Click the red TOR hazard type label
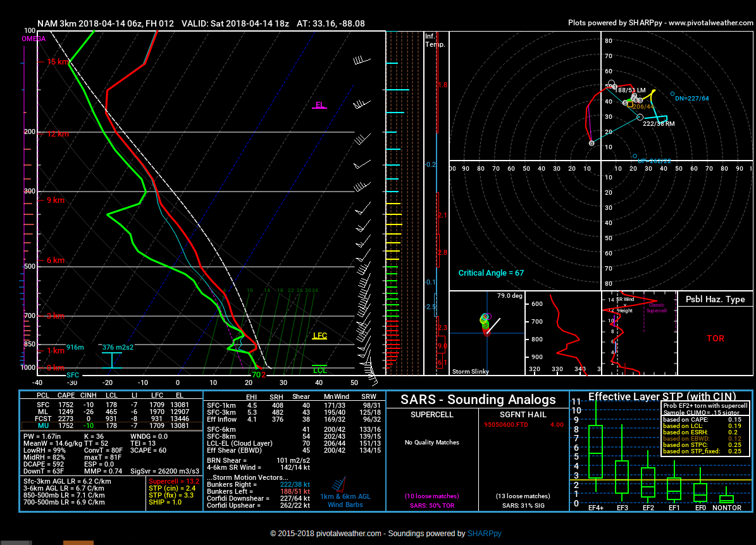Viewport: 756px width, 545px height. (715, 338)
